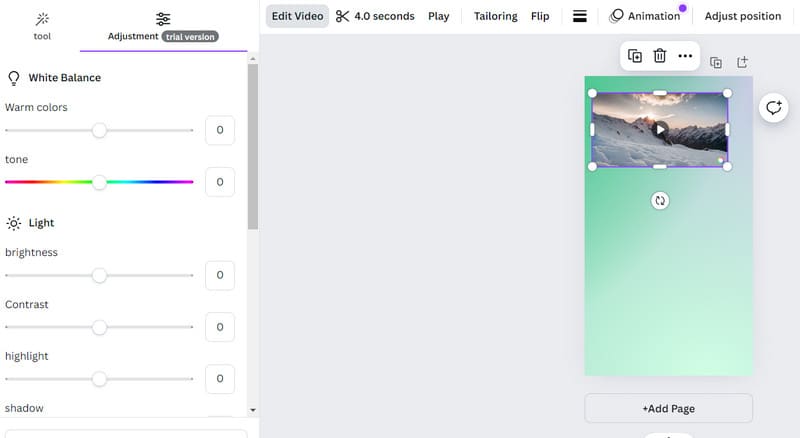
Task: Click the trash delete icon above video
Action: click(660, 56)
